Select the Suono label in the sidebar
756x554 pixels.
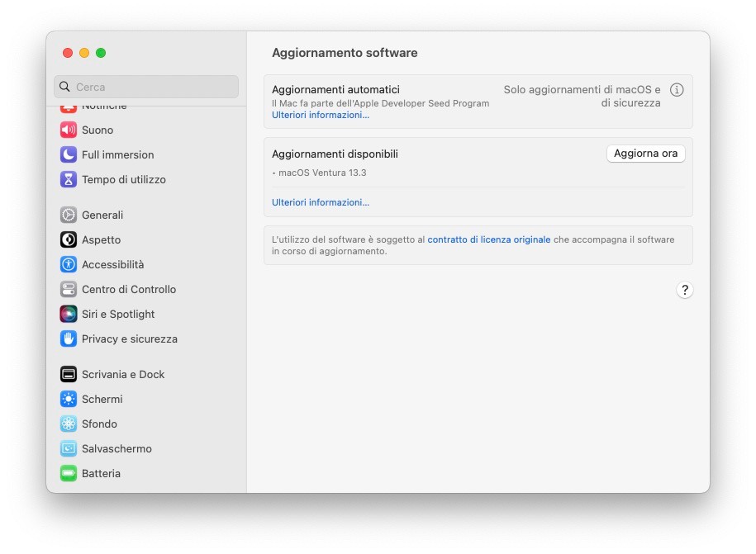point(97,130)
